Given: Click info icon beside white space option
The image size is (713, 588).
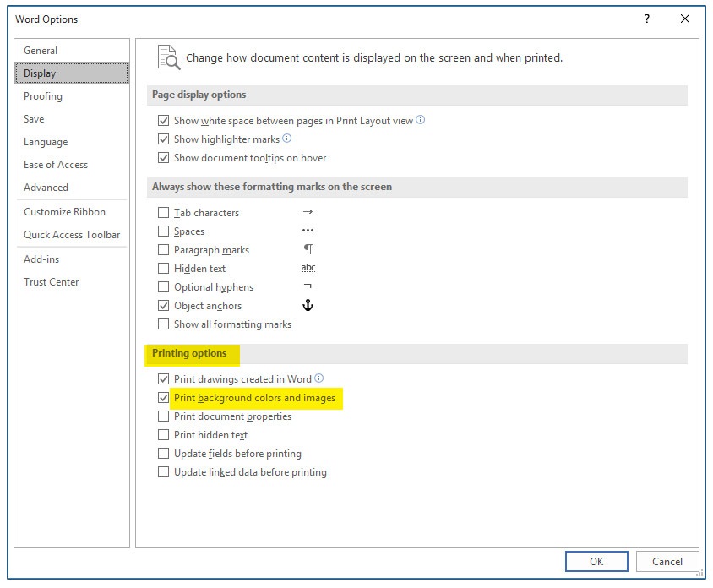Looking at the screenshot, I should pyautogui.click(x=421, y=120).
